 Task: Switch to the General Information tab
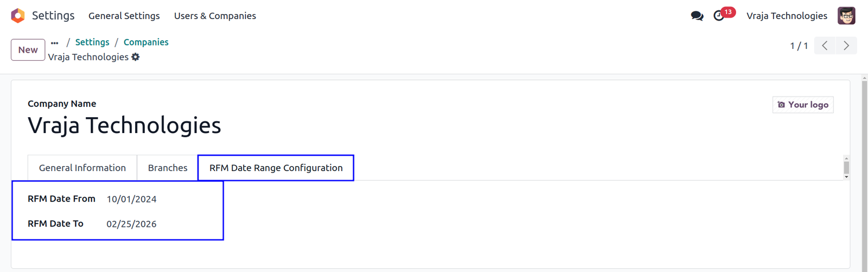pyautogui.click(x=82, y=168)
